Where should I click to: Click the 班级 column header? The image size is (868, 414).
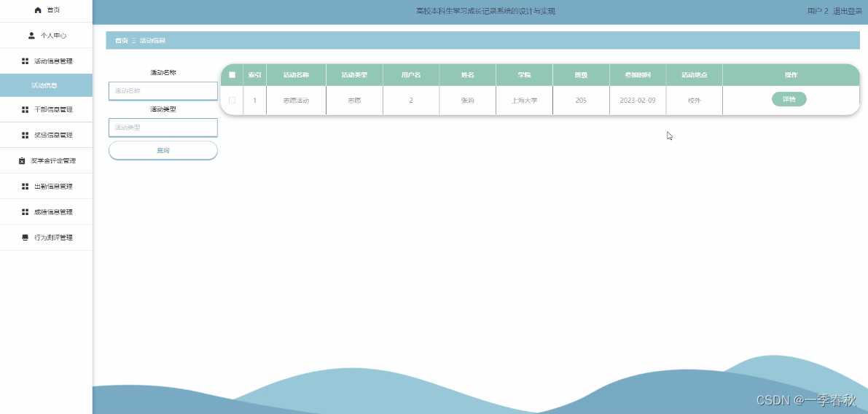582,75
